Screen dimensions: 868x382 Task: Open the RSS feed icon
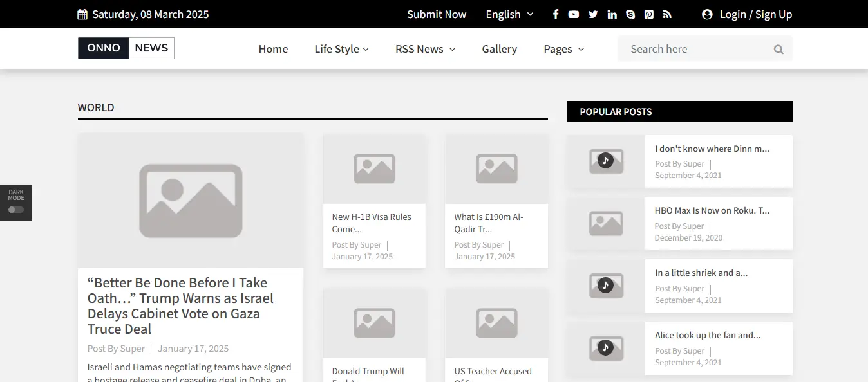667,14
